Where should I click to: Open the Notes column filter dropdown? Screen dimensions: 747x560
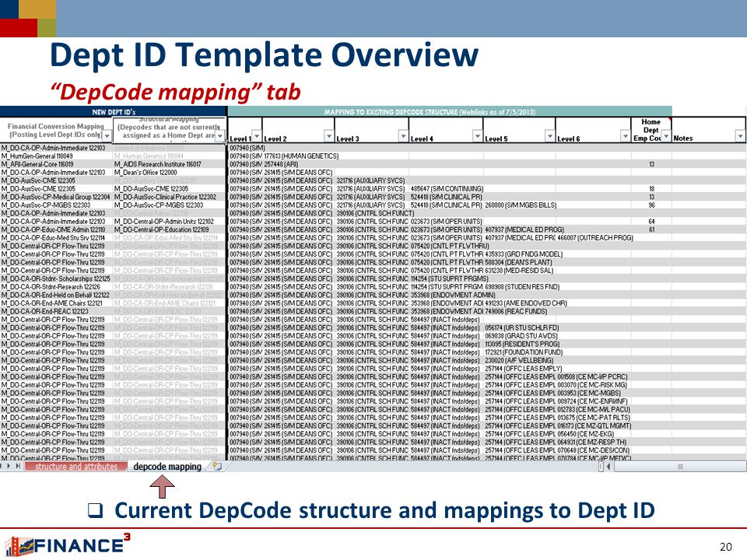pyautogui.click(x=740, y=136)
